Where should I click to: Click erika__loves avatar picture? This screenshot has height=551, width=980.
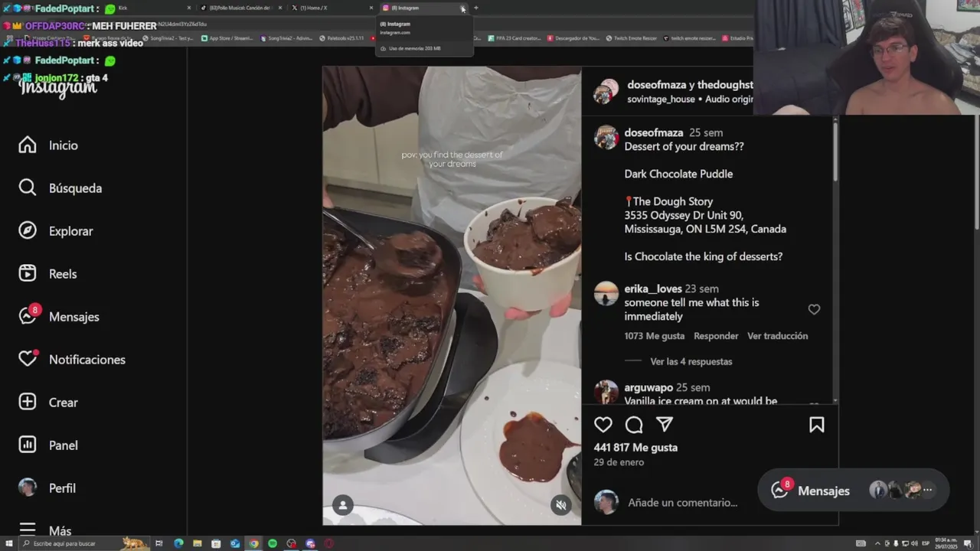click(606, 294)
